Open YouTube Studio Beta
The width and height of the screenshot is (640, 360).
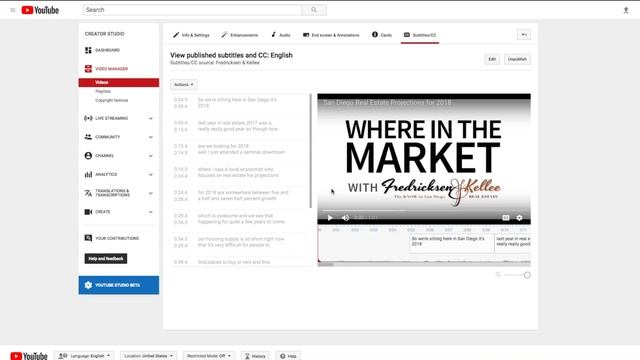(119, 285)
